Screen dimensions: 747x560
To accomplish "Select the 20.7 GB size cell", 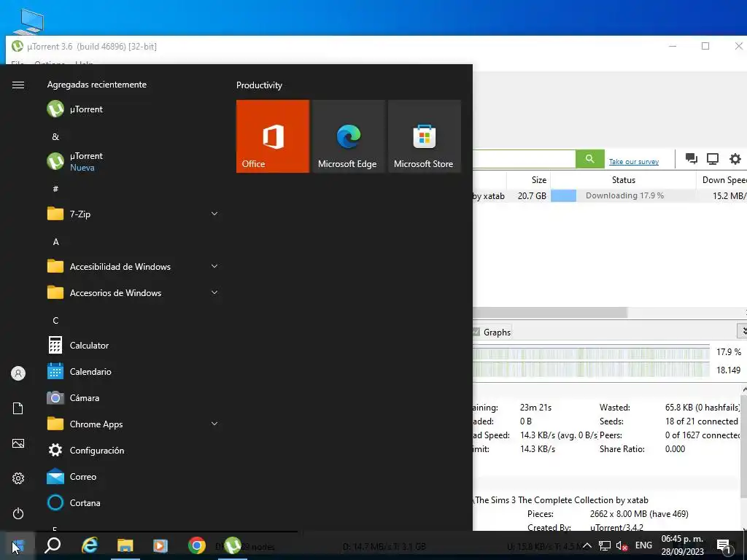I will pyautogui.click(x=532, y=195).
